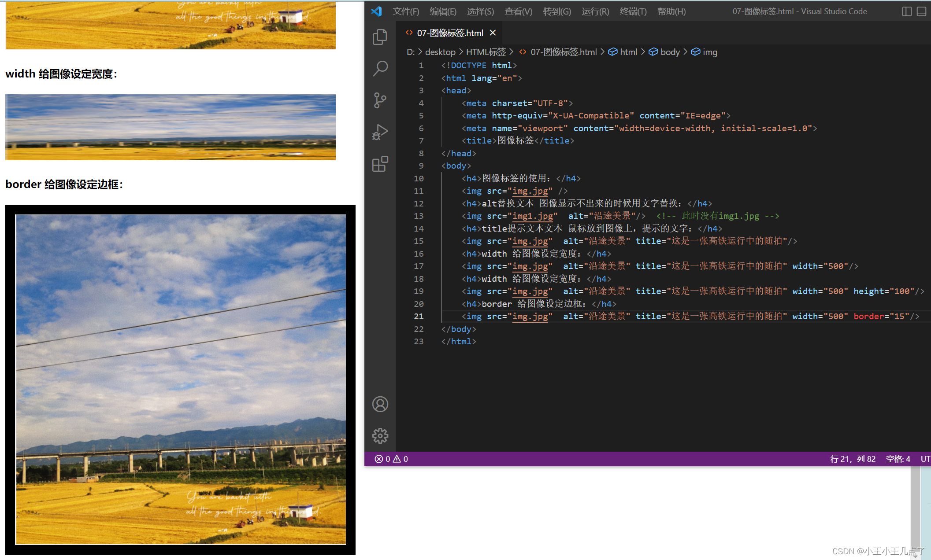Click the comment 此时没有img1.jpg in line 13

[717, 216]
